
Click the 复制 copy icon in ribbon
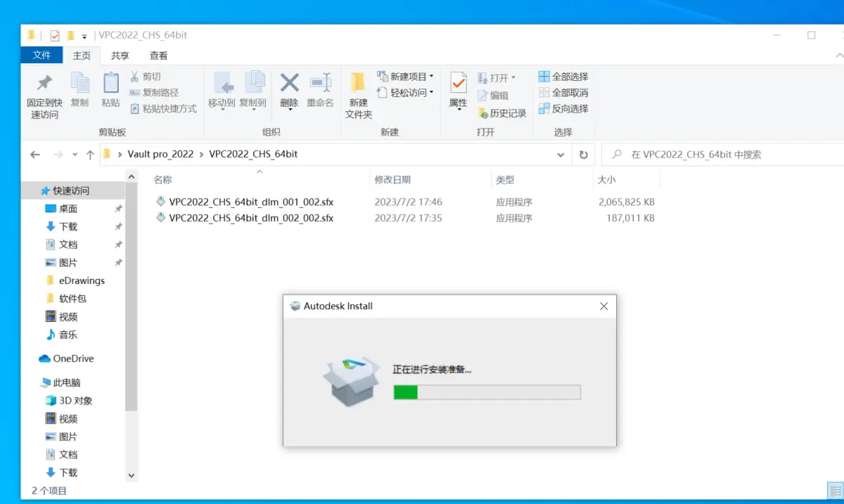pos(79,83)
